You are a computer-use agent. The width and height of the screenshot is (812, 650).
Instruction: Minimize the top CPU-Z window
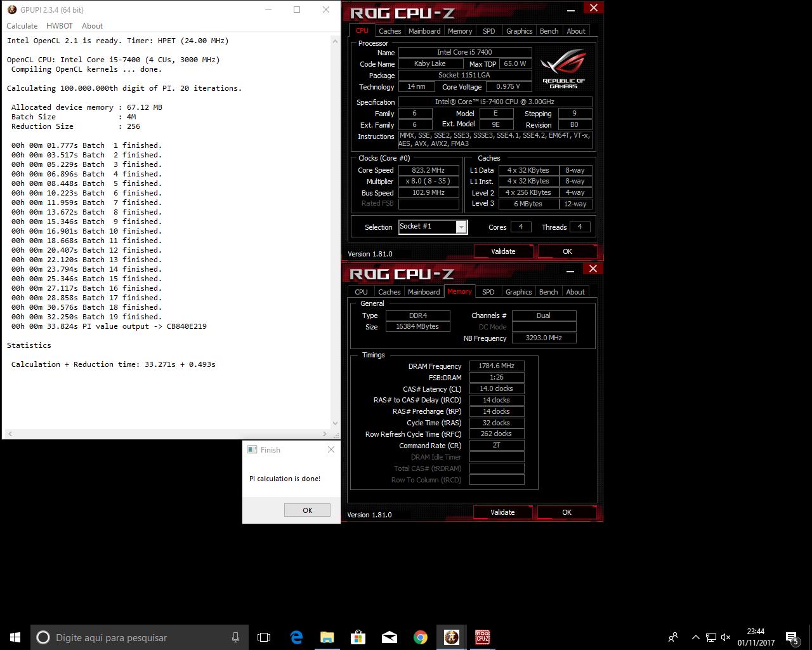(572, 9)
